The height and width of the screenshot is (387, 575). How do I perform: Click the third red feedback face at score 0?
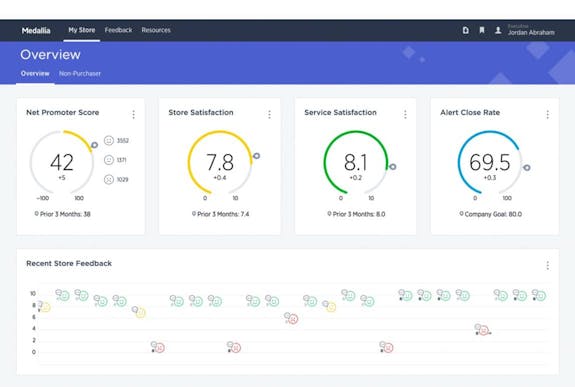(388, 348)
